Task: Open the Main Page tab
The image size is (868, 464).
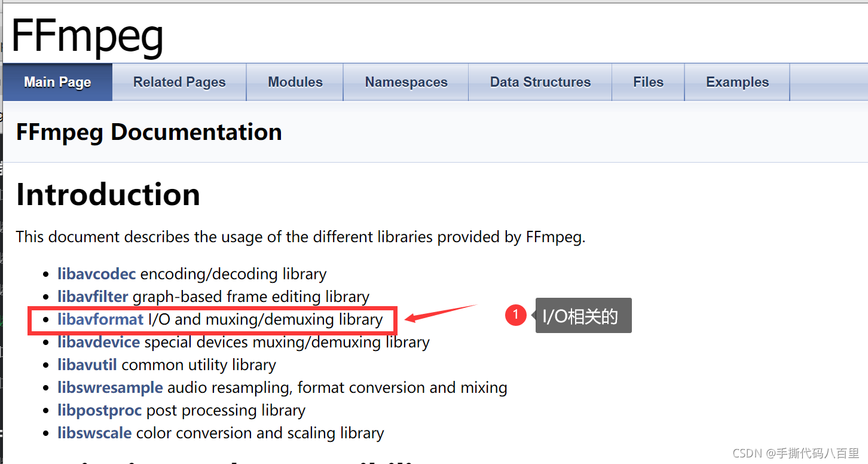Action: click(57, 82)
